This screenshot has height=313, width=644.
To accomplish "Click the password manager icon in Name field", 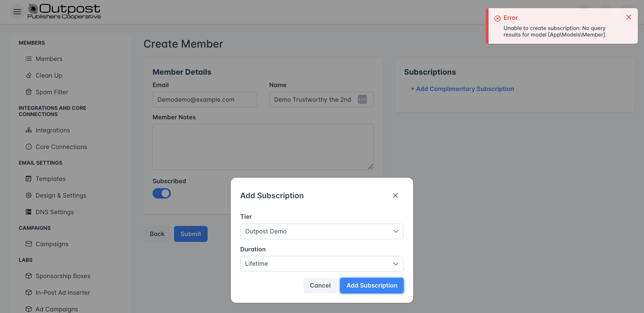I will (x=362, y=99).
